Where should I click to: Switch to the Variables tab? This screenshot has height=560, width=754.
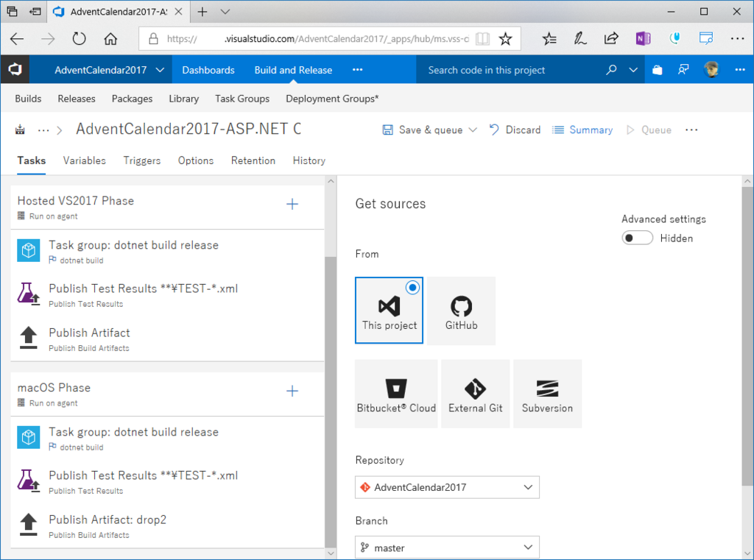tap(84, 160)
